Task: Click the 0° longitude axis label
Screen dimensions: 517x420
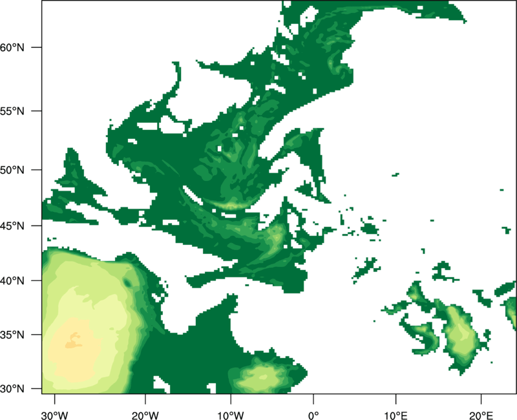Action: pyautogui.click(x=313, y=415)
